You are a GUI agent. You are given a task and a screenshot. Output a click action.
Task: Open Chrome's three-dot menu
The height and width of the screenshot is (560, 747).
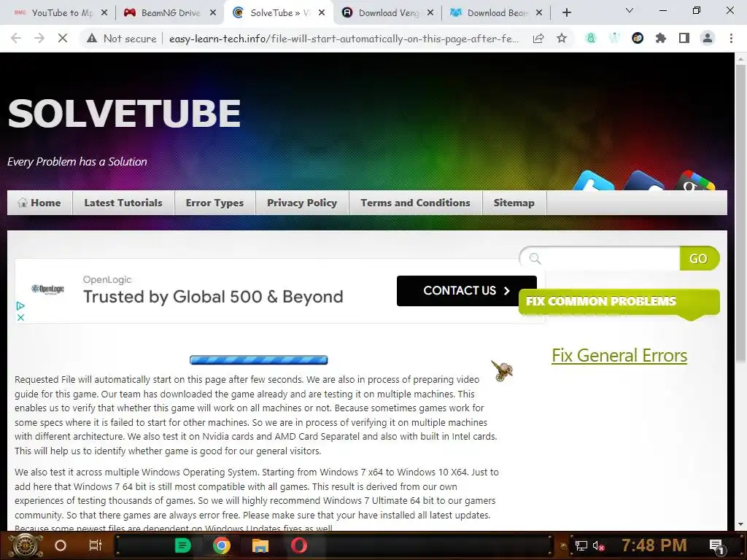point(731,38)
